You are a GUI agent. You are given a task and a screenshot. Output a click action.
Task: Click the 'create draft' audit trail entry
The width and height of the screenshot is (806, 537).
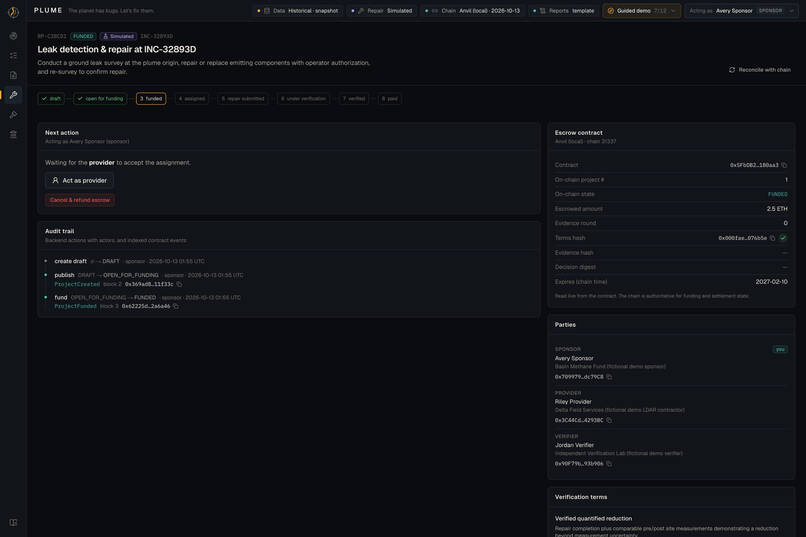[70, 261]
